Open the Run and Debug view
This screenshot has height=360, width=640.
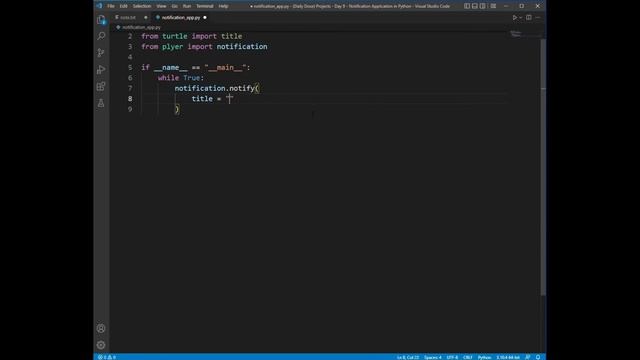(x=101, y=70)
